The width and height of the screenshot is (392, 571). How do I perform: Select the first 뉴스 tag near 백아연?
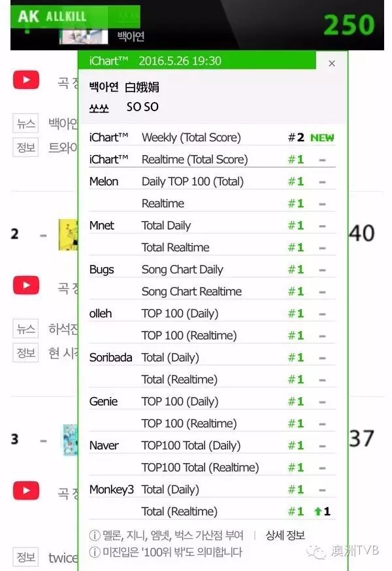pyautogui.click(x=26, y=124)
